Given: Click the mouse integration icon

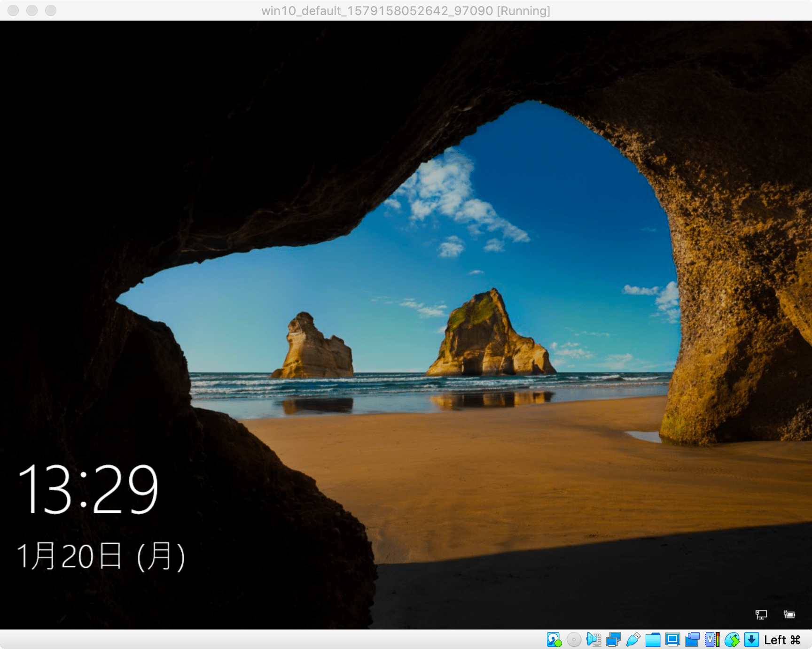Looking at the screenshot, I should pyautogui.click(x=732, y=640).
